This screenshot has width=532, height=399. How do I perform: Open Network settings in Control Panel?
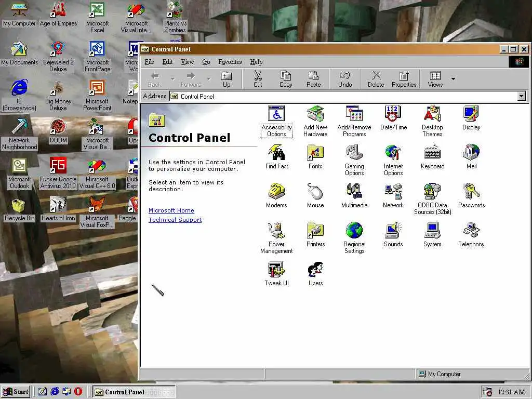pyautogui.click(x=393, y=196)
